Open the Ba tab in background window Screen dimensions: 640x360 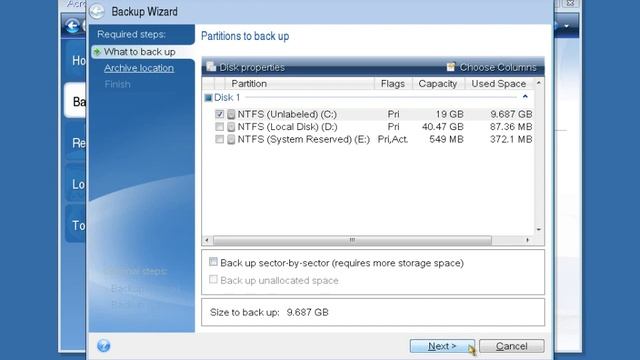[x=76, y=100]
